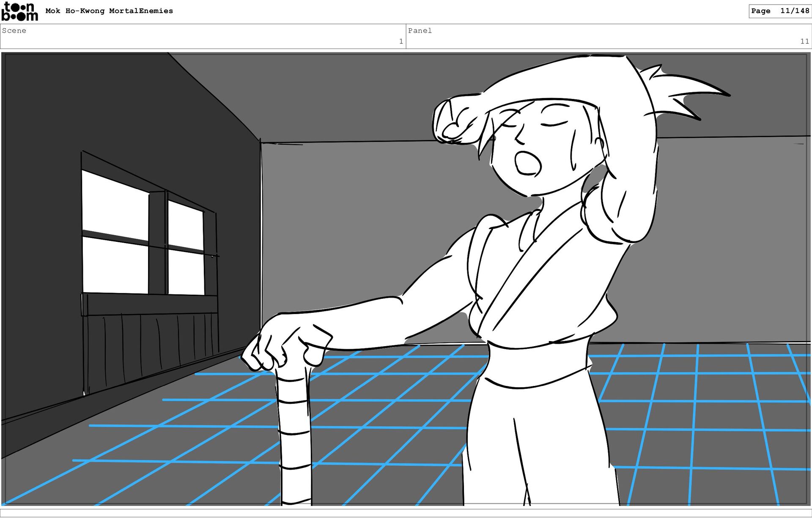Select the Panel label field

pyautogui.click(x=420, y=30)
